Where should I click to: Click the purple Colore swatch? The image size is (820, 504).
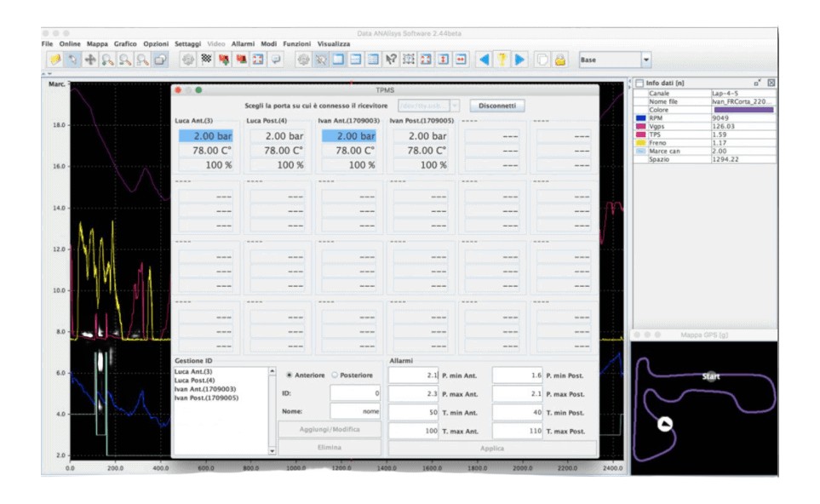coord(743,110)
